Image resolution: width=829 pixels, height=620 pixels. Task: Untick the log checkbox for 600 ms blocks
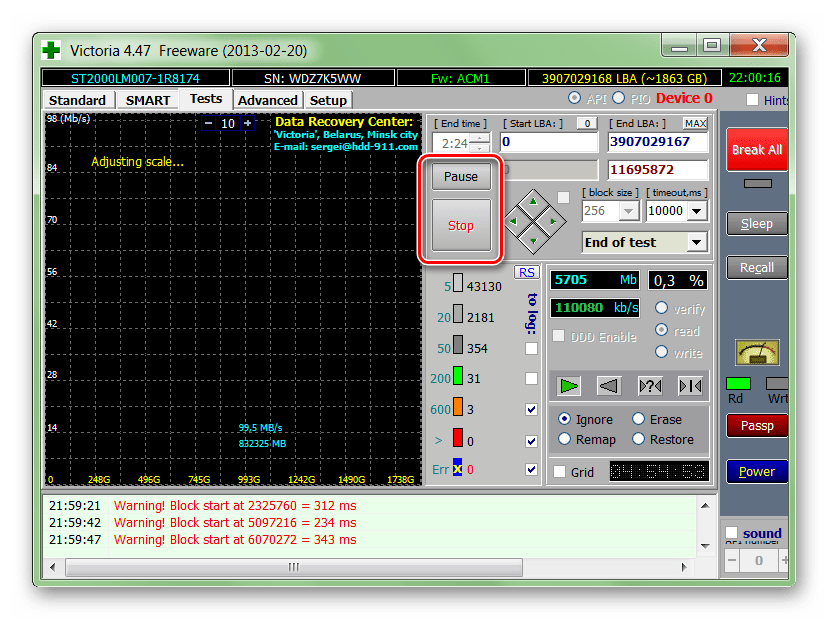531,409
